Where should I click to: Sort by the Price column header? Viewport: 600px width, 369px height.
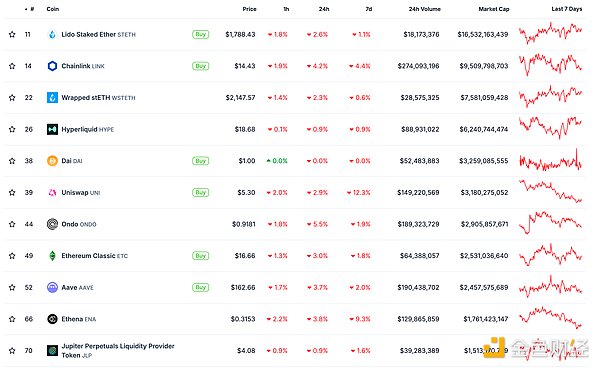coord(249,9)
